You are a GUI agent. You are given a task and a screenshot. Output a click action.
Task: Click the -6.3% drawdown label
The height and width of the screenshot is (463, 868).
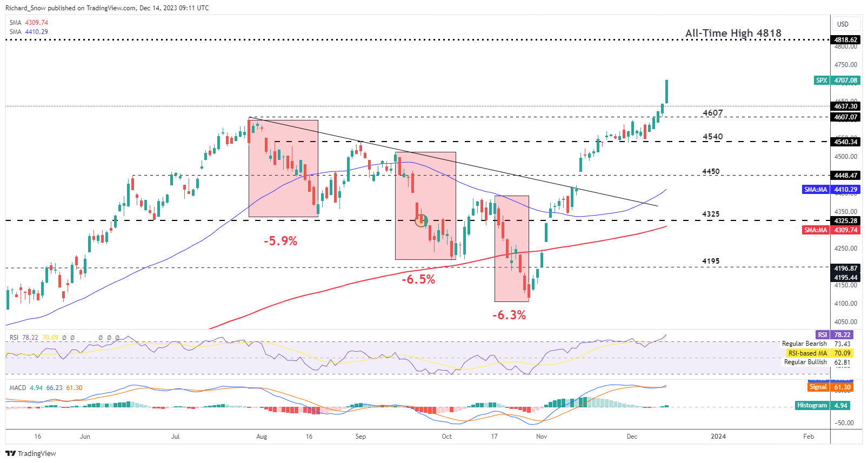[x=509, y=315]
